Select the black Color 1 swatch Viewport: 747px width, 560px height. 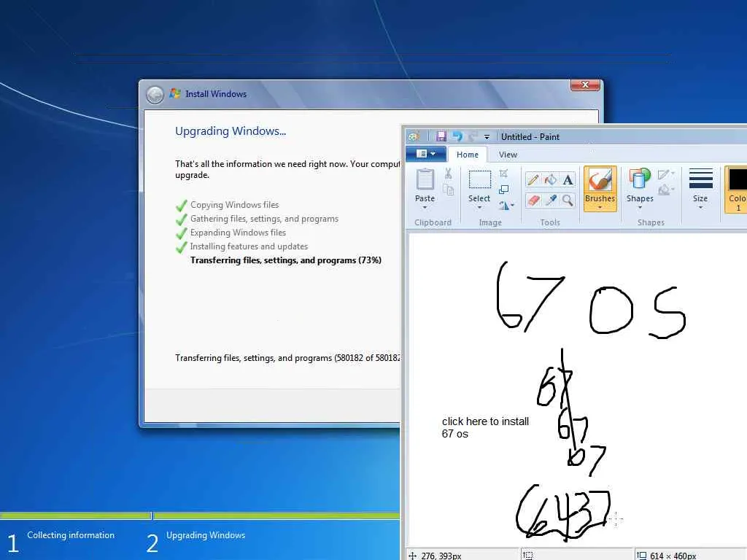pos(738,180)
